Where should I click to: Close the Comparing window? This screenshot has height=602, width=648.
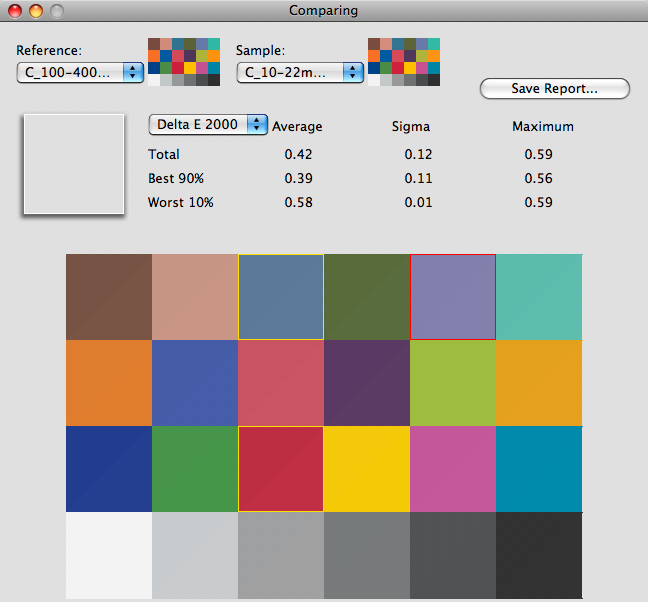pyautogui.click(x=15, y=11)
